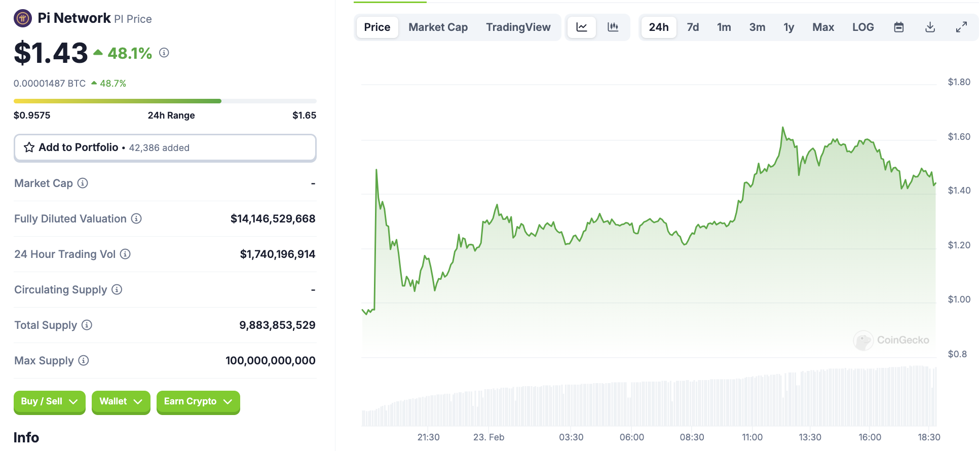Switch to the candlestick chart icon
This screenshot has height=451, width=980.
click(613, 27)
